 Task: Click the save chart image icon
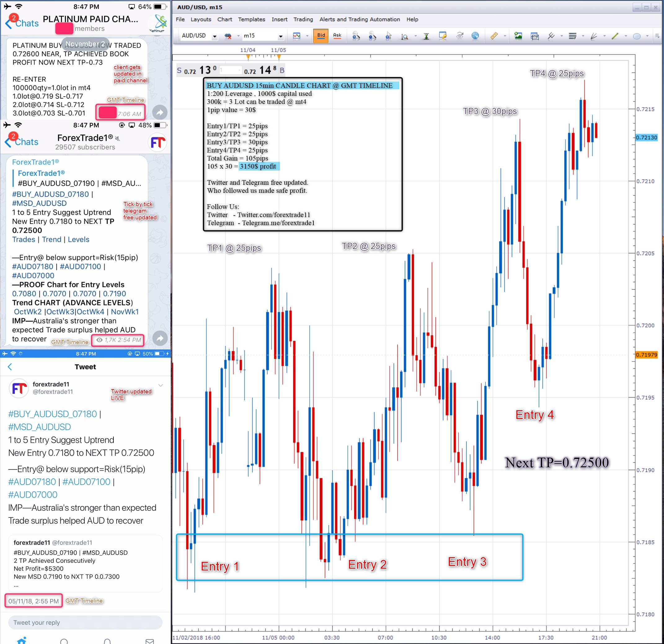pos(518,36)
